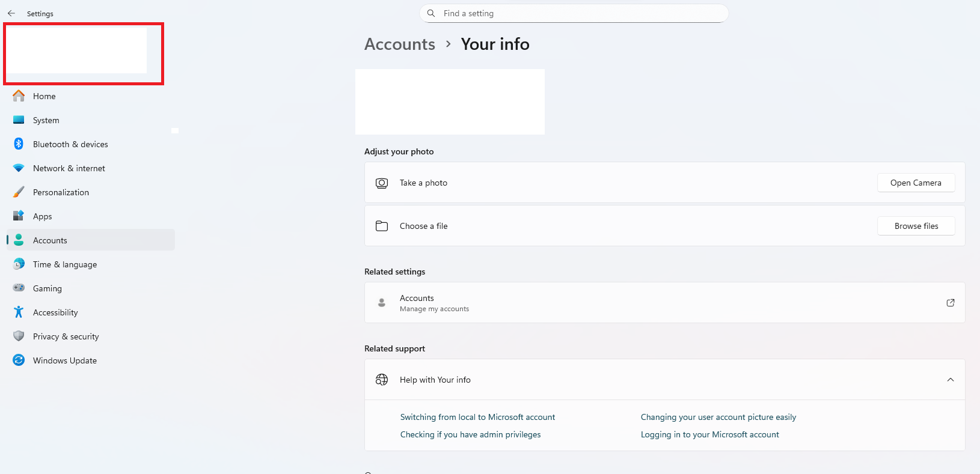Select Network & internet in sidebar
This screenshot has width=980, height=474.
click(91, 168)
